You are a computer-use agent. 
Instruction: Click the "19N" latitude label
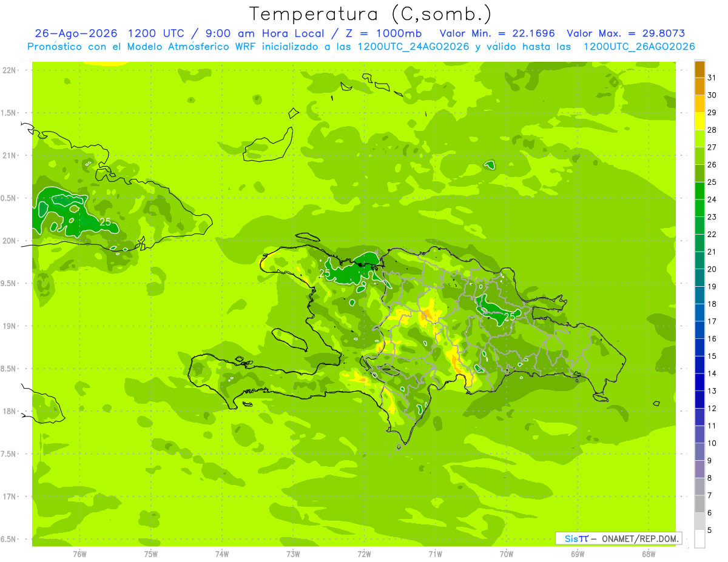pos(9,326)
